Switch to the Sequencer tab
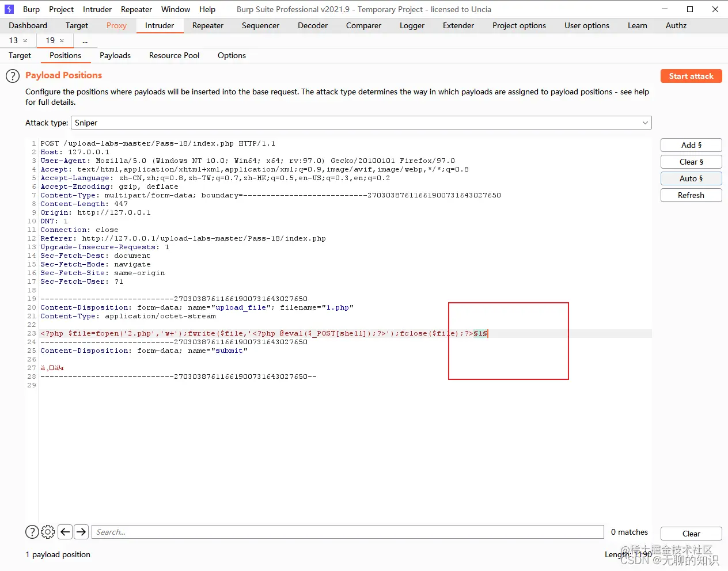Viewport: 728px width, 571px height. 260,25
